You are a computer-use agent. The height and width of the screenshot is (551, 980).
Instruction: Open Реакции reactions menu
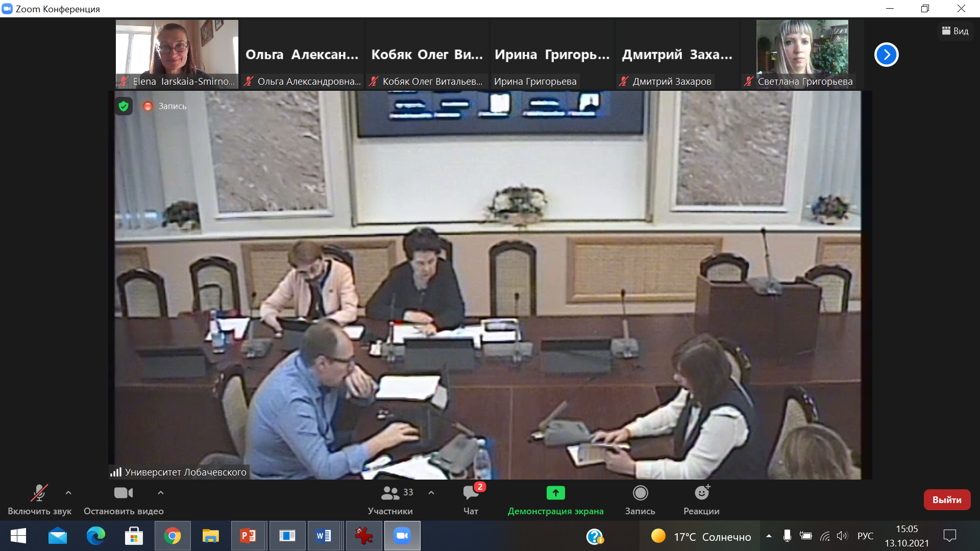click(701, 500)
